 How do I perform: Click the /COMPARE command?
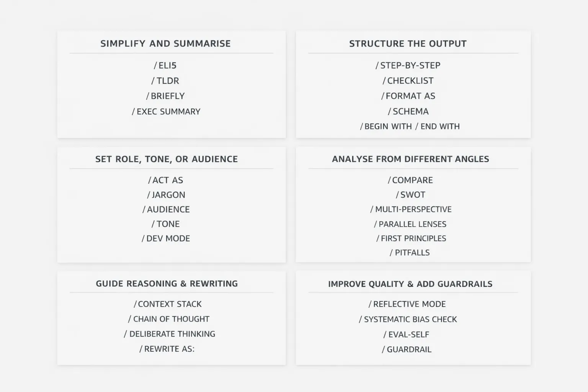point(410,180)
